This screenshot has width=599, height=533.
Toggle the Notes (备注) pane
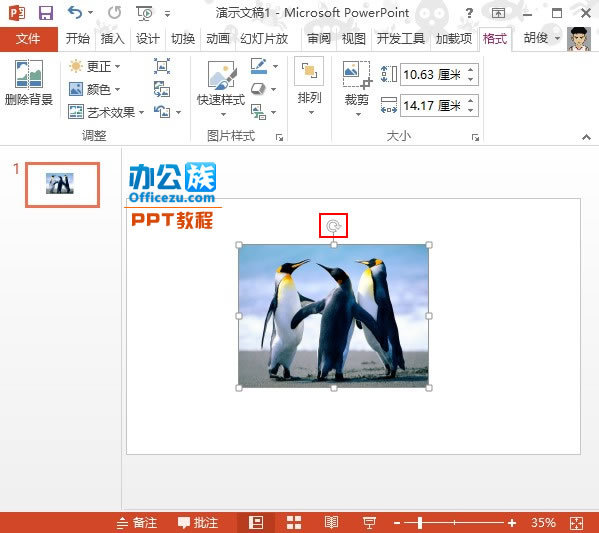(137, 522)
